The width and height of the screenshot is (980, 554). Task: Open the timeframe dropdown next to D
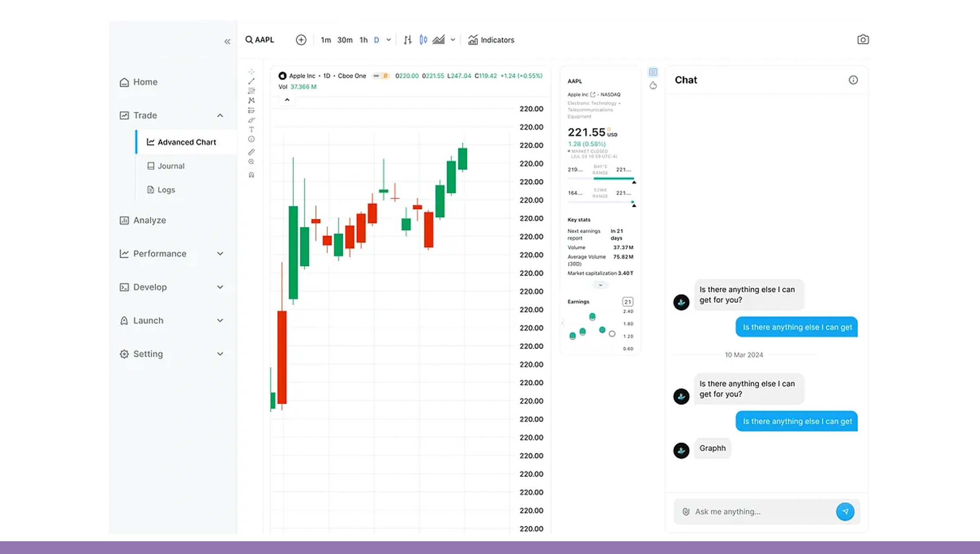coord(388,40)
